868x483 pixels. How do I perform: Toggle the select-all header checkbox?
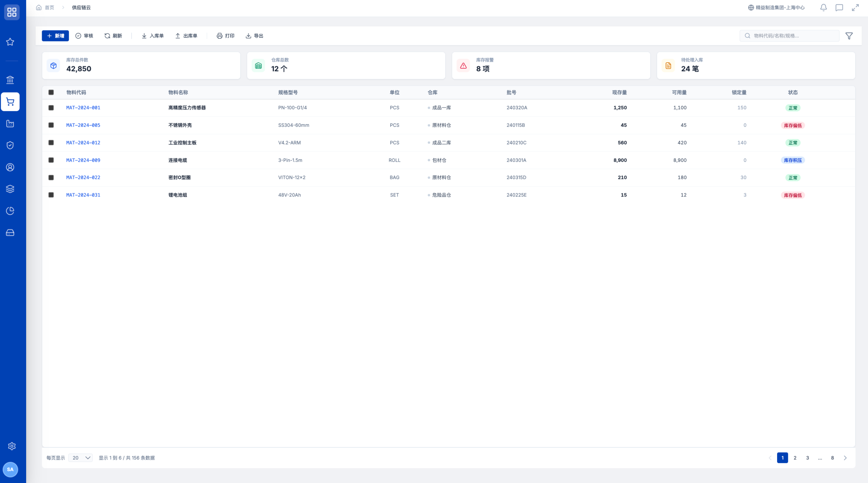[x=51, y=92]
